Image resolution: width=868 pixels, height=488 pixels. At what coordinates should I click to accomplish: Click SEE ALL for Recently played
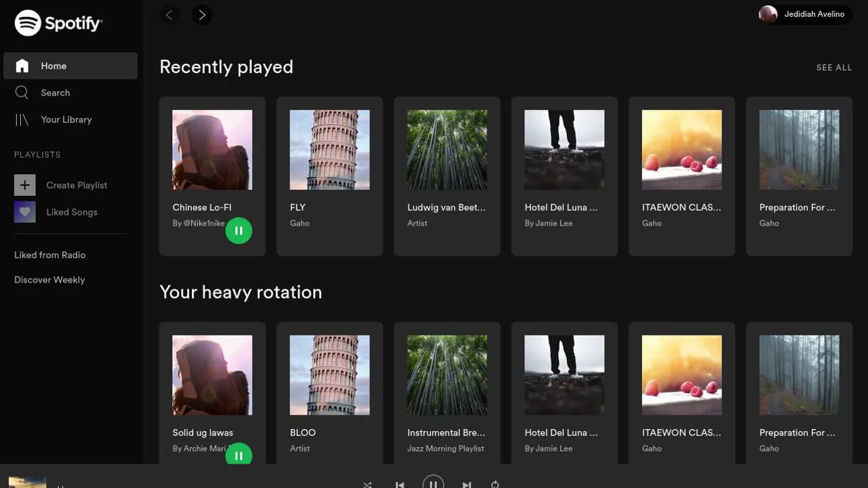point(834,68)
